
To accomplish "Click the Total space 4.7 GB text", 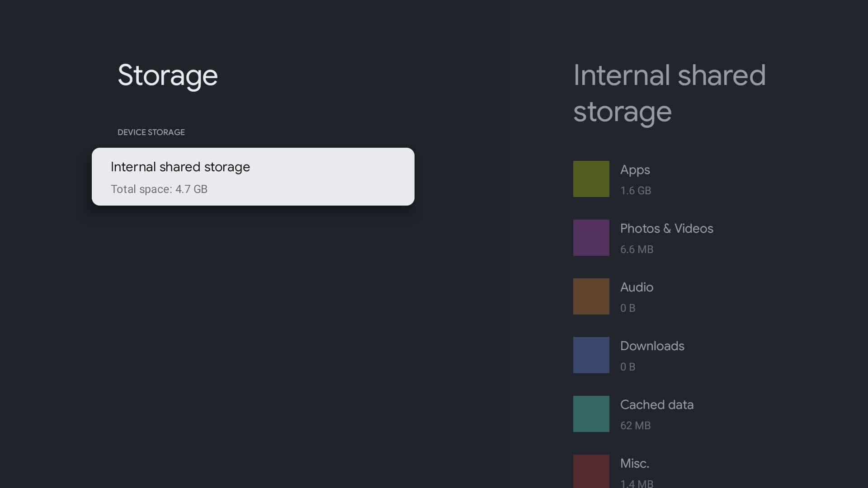I will pos(159,189).
